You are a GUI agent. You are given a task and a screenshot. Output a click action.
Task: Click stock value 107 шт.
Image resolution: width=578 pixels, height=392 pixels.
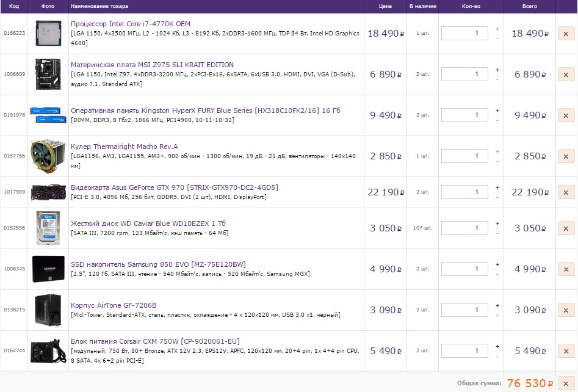coord(423,228)
